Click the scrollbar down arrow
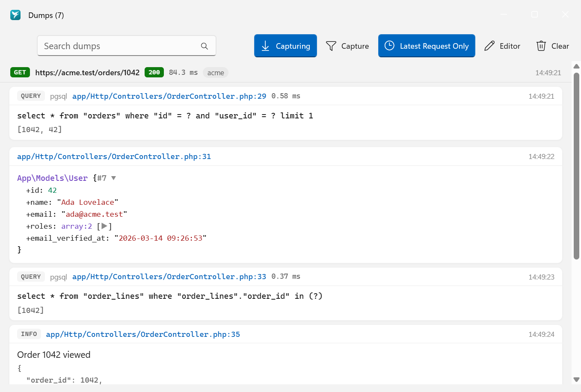The image size is (581, 392). pos(576,380)
